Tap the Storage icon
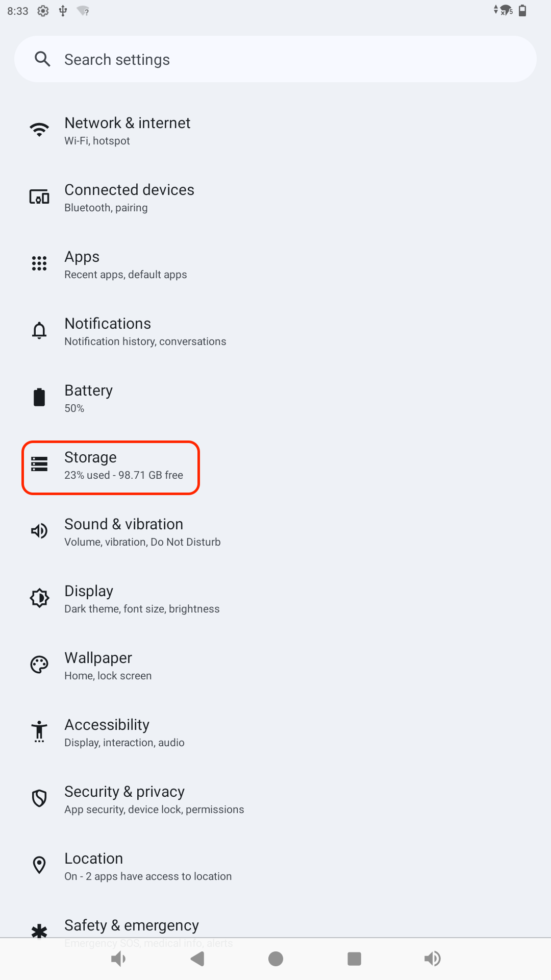This screenshot has width=551, height=980. pos(39,464)
